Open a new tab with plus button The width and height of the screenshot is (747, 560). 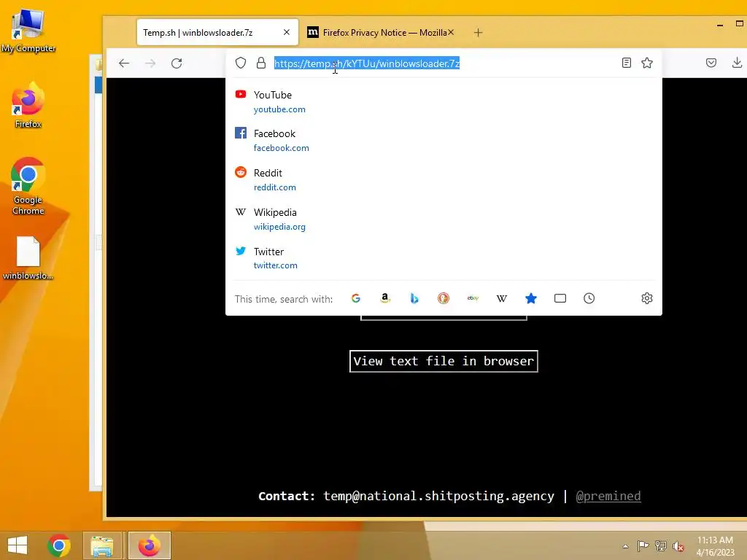479,32
